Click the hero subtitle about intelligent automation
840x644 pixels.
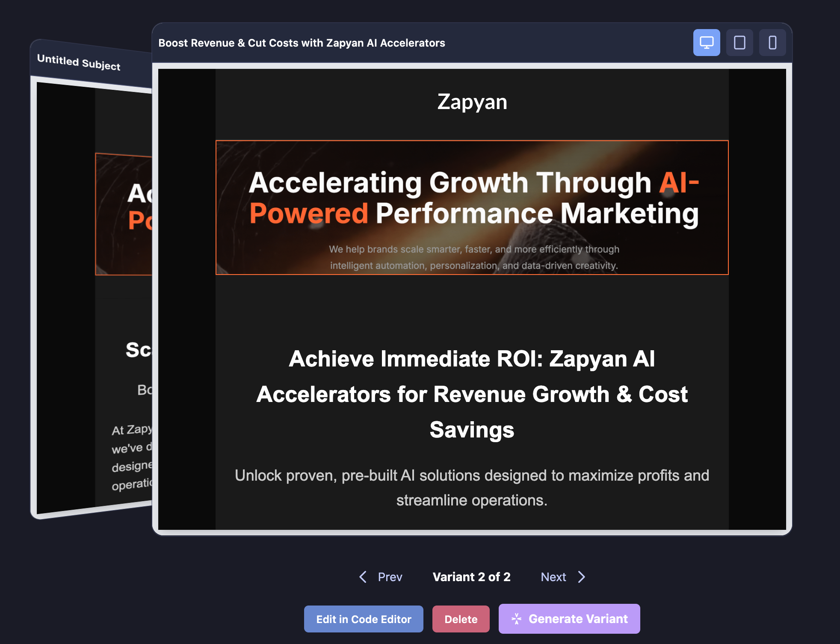tap(474, 257)
